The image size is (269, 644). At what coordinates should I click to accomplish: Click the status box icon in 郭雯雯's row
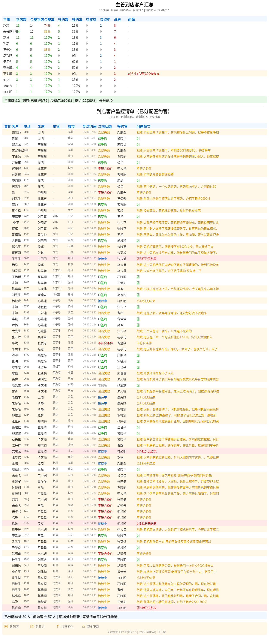point(138,434)
